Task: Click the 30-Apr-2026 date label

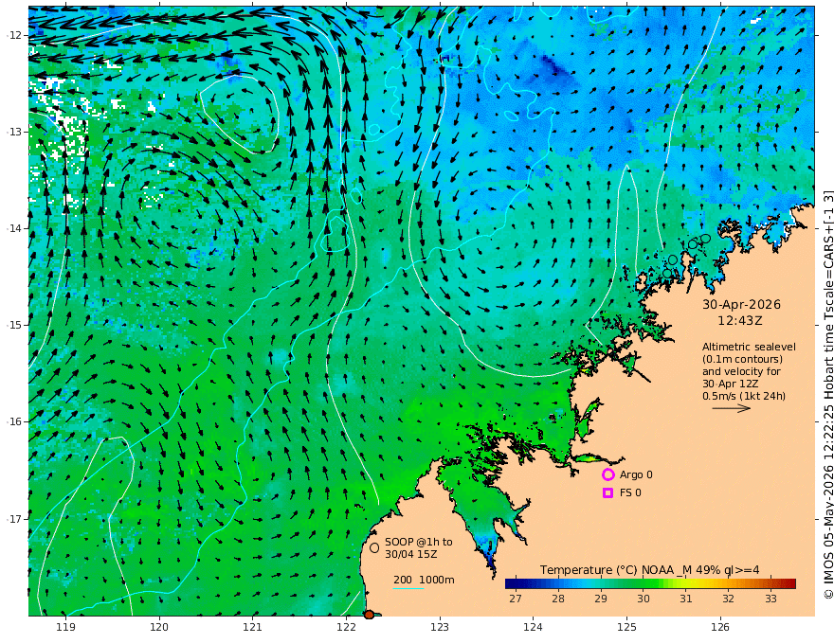Action: click(x=741, y=304)
